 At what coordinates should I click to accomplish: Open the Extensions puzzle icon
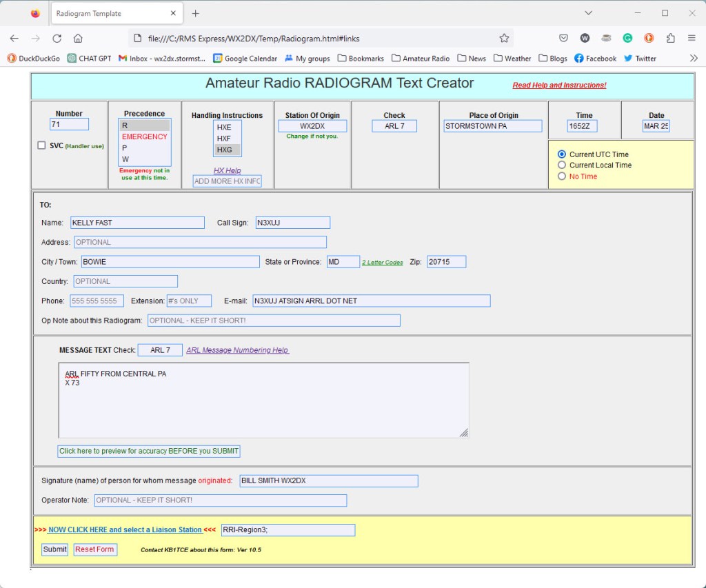[670, 39]
